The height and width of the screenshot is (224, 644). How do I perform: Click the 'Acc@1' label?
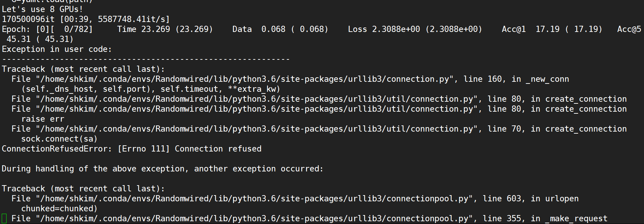point(513,29)
